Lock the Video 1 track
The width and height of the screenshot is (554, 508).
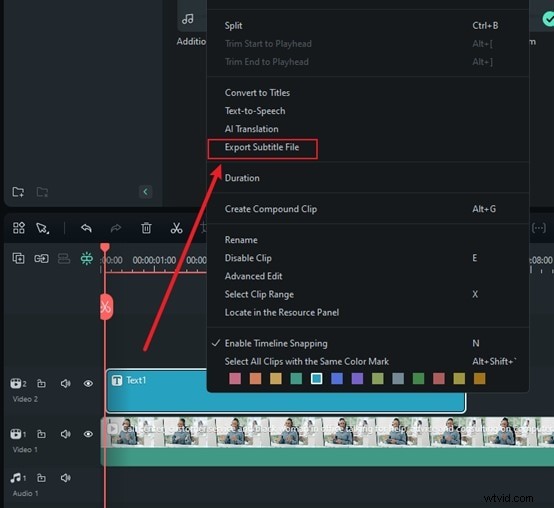tap(41, 434)
